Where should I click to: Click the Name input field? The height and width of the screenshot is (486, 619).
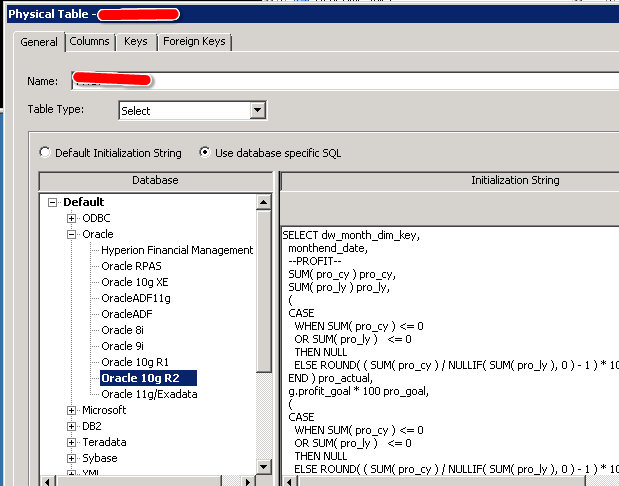click(345, 81)
